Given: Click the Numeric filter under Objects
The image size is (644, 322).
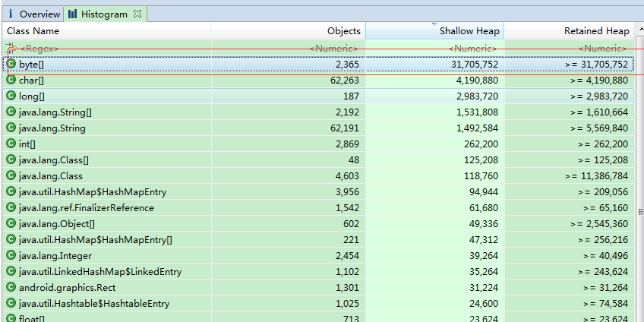Looking at the screenshot, I should (289, 49).
